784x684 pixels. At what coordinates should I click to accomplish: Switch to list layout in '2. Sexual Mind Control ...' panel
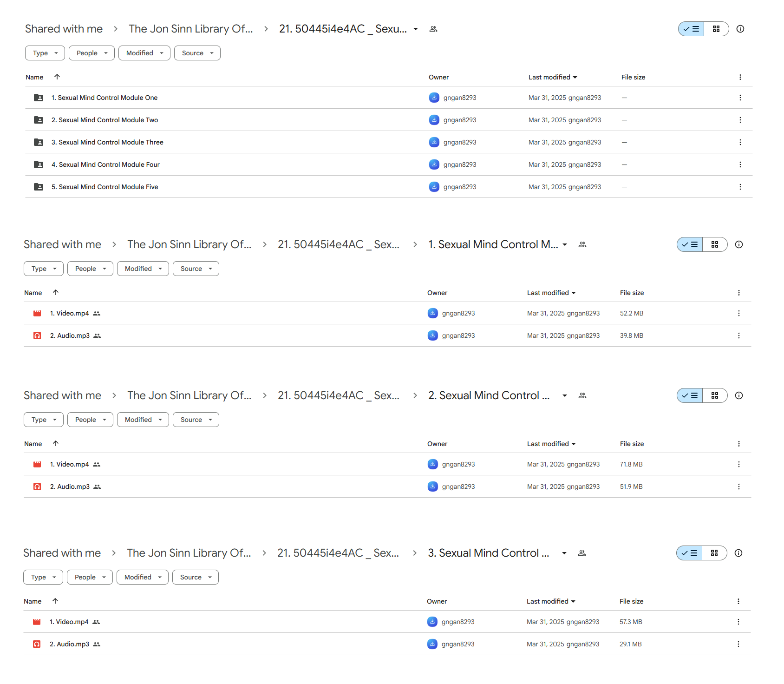tap(690, 395)
